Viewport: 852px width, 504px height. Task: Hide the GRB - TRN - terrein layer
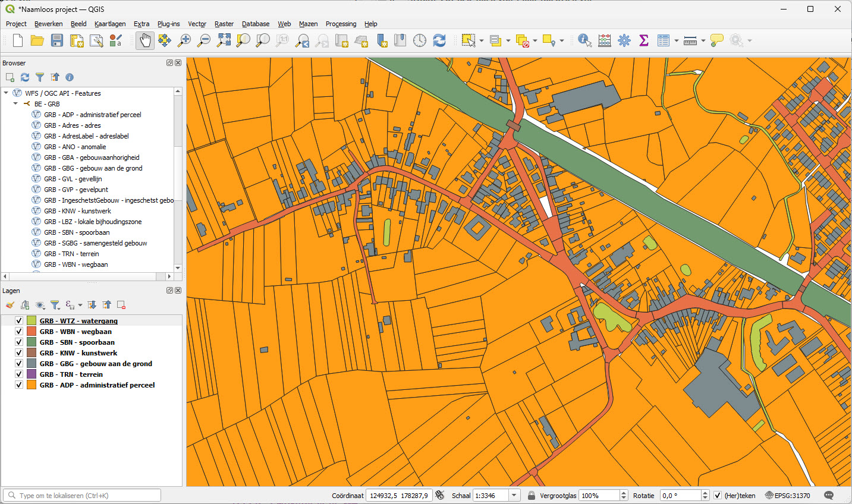click(x=18, y=374)
